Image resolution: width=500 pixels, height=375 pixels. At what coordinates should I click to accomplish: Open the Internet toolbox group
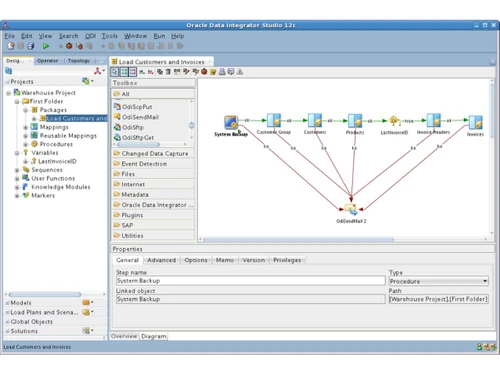[x=153, y=184]
